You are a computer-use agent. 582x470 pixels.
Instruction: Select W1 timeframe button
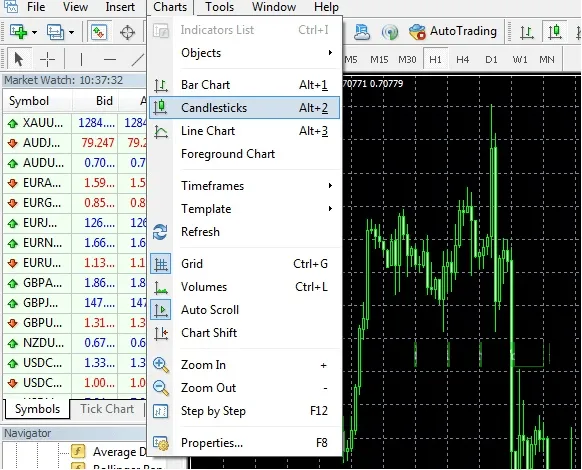tap(520, 59)
